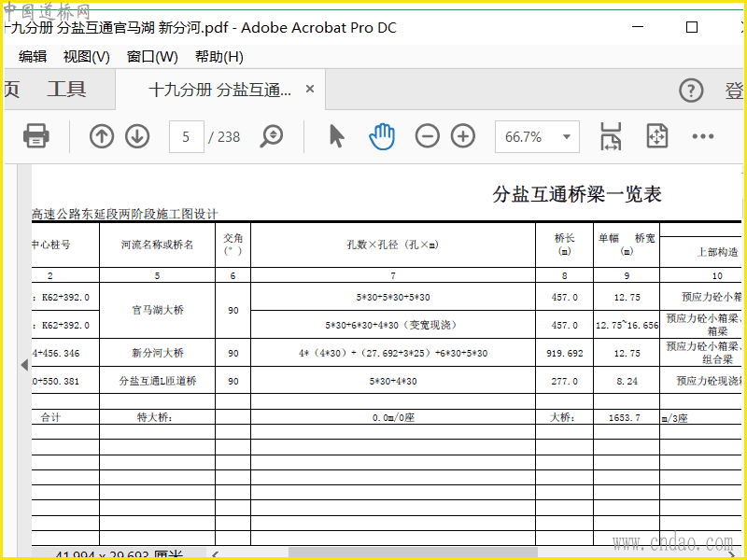Click the 5*30+5*30+5*30 span cell

coord(393,297)
